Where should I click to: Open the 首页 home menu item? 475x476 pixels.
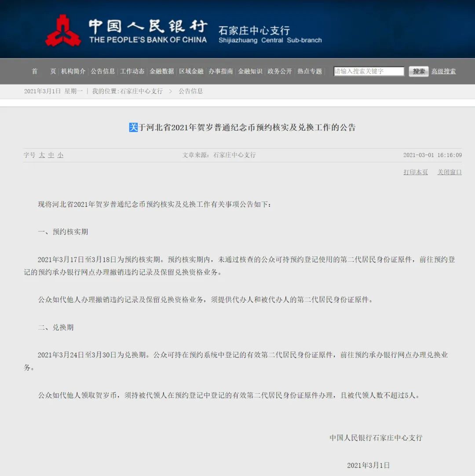44,71
